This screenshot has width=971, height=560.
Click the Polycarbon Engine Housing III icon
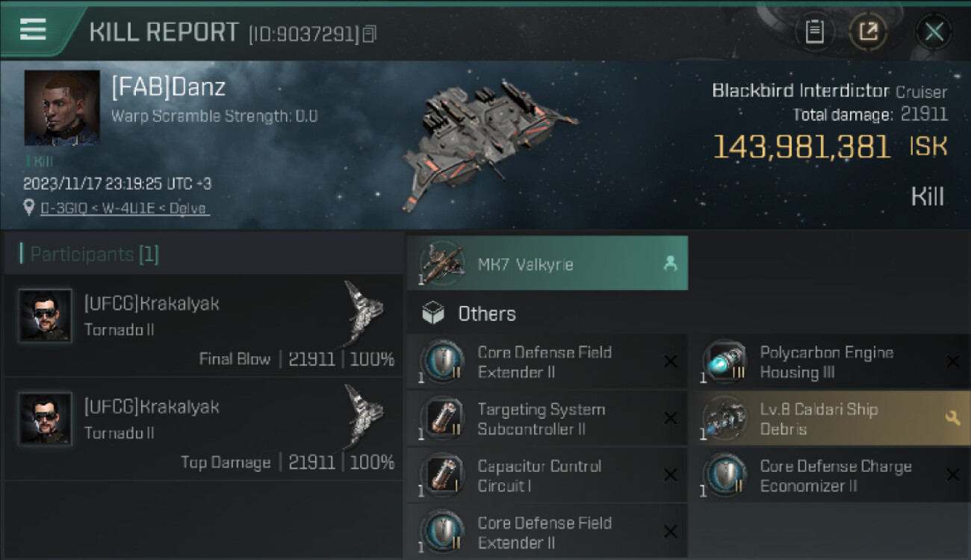(724, 362)
